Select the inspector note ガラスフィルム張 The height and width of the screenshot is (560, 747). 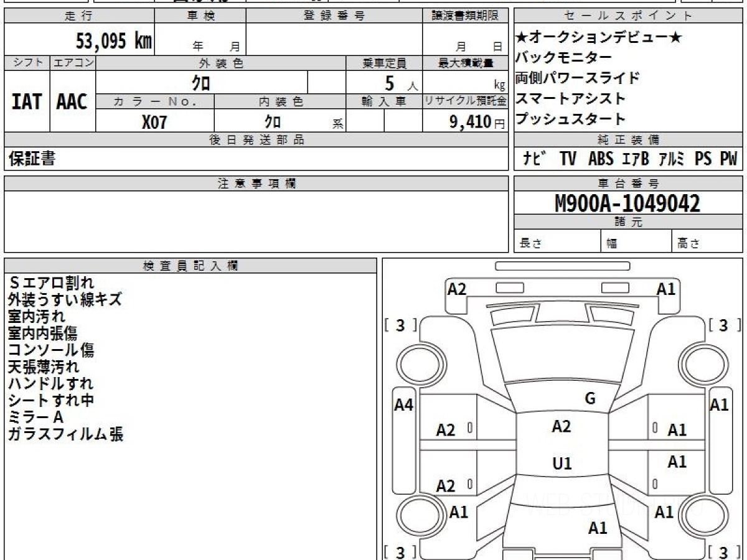coord(65,434)
